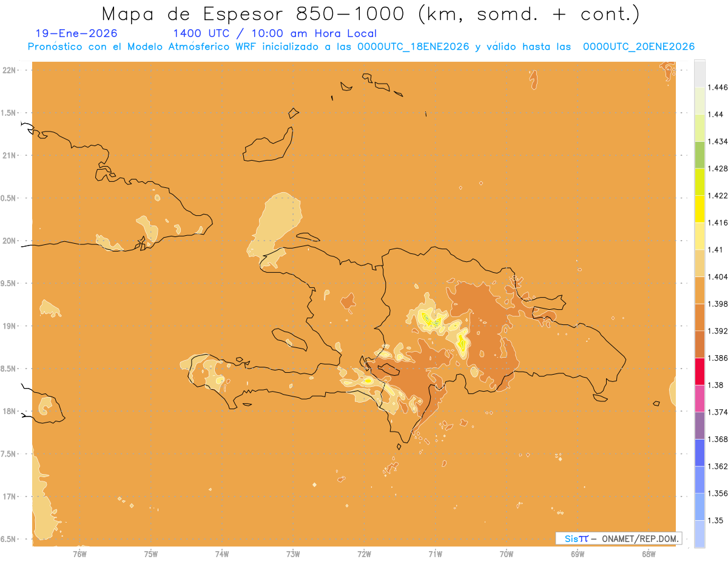Click the time label '1400 UTC / 10:00 am Hora Local'

pyautogui.click(x=275, y=33)
